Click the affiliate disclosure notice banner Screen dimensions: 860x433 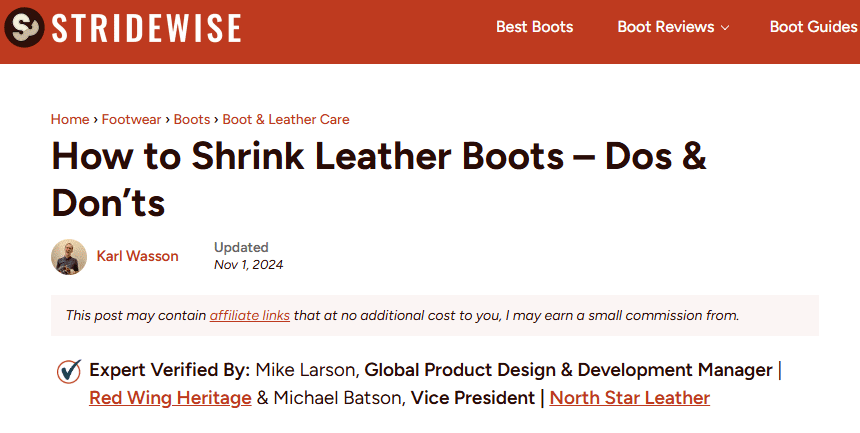(560, 315)
